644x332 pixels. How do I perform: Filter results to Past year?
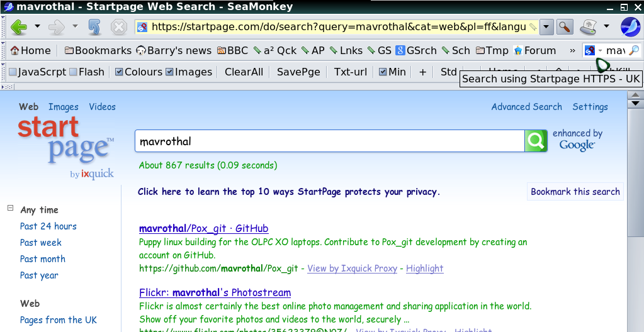pyautogui.click(x=39, y=275)
